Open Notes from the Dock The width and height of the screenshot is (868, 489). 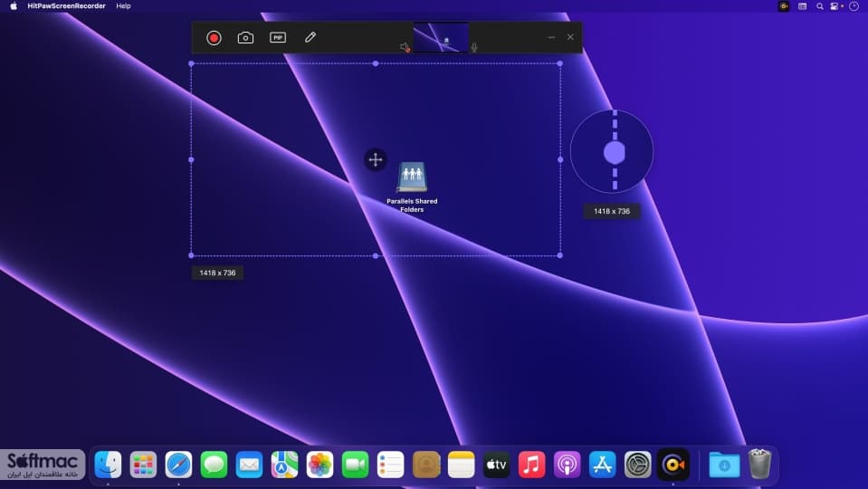[x=461, y=464]
